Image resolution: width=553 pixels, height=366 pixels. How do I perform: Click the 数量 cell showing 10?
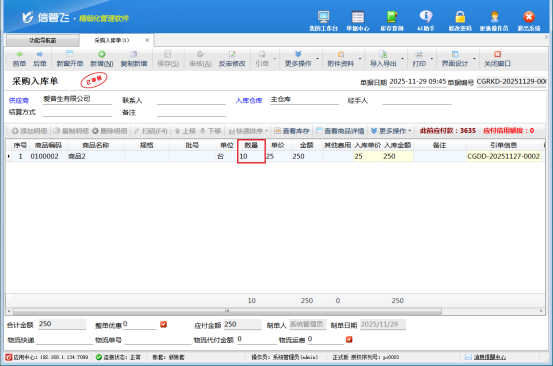pyautogui.click(x=251, y=156)
